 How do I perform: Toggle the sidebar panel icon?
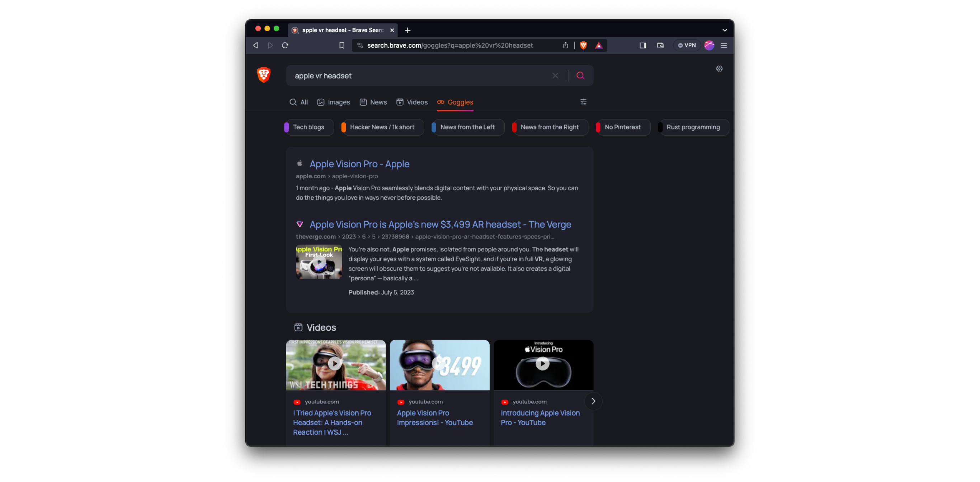(642, 45)
